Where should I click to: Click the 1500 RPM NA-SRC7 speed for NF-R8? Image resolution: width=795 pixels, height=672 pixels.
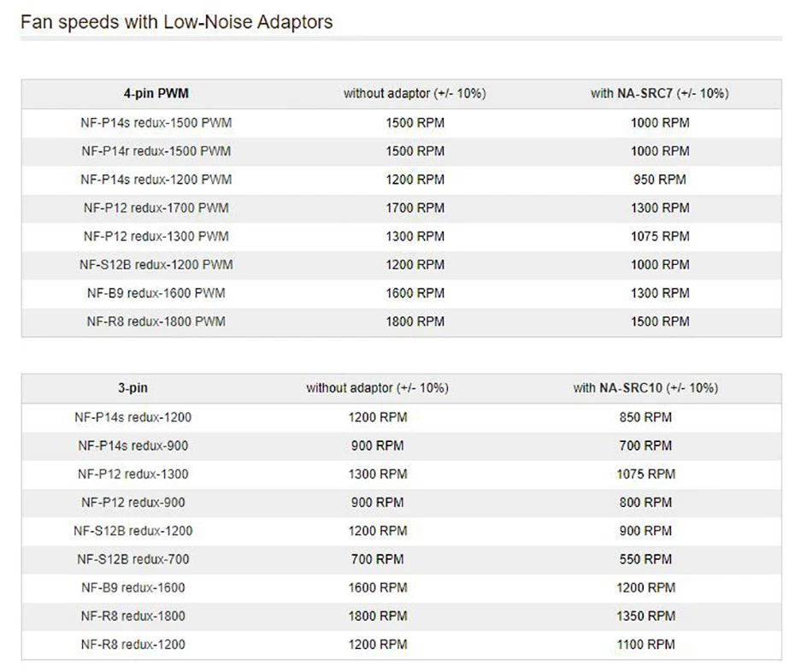tap(659, 321)
